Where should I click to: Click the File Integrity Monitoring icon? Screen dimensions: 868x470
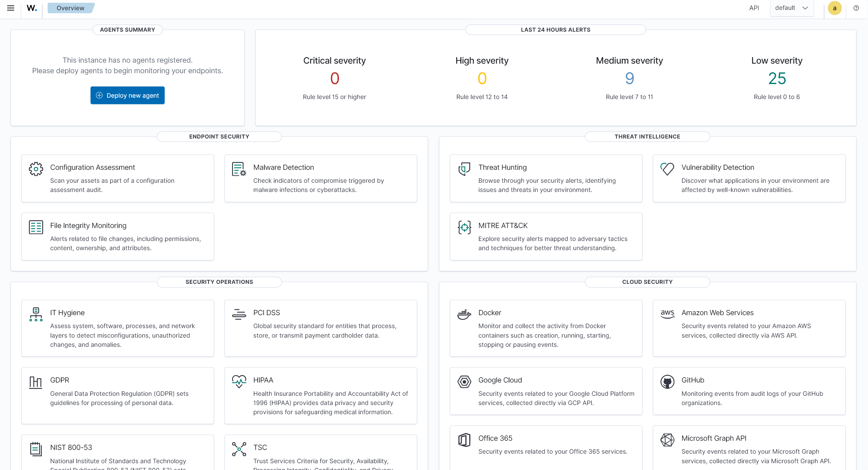click(36, 227)
